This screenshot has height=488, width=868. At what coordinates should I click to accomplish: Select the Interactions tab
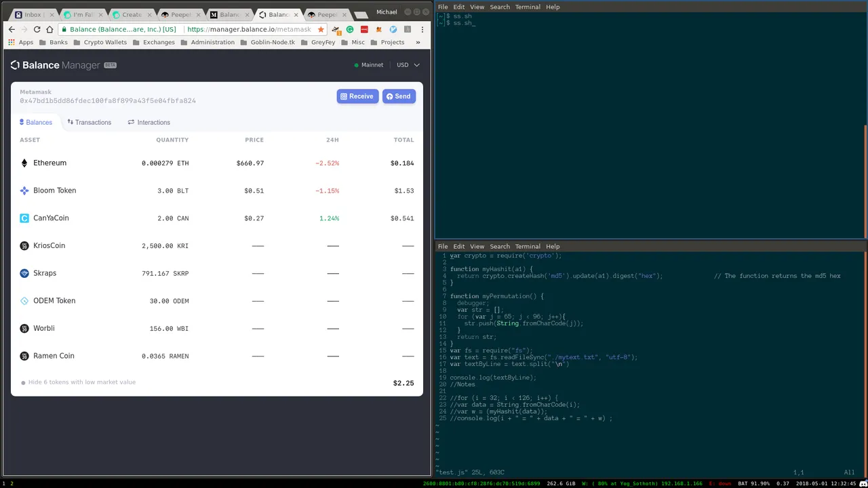point(149,123)
